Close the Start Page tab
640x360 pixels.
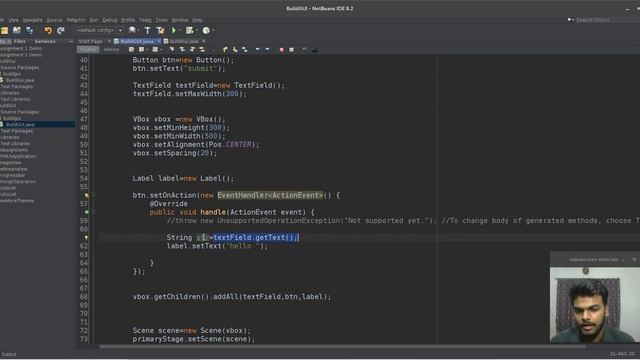[109, 41]
